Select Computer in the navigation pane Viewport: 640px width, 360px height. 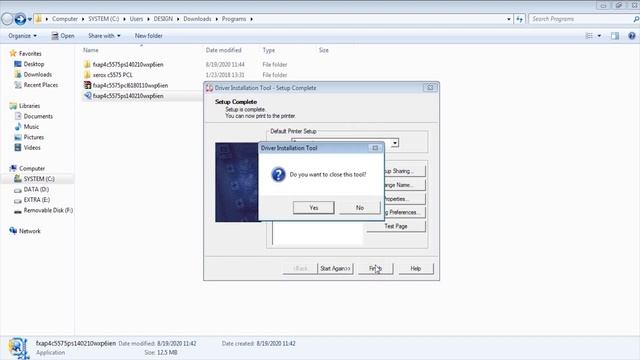click(x=32, y=169)
